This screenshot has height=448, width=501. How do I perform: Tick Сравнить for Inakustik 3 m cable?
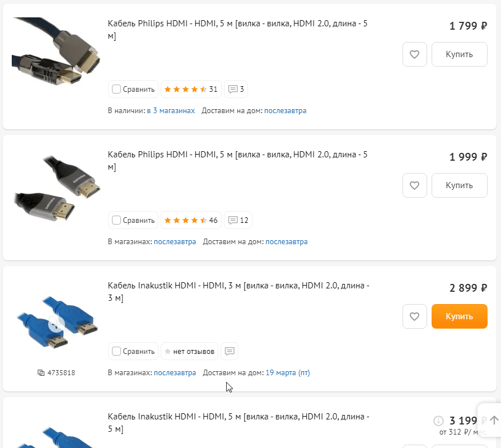116,351
